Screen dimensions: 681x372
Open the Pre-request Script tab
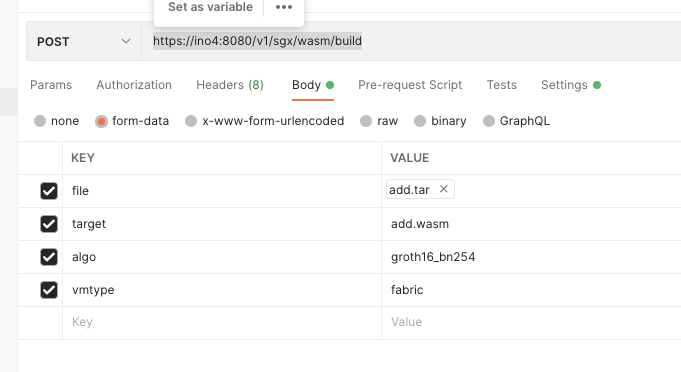click(x=410, y=85)
